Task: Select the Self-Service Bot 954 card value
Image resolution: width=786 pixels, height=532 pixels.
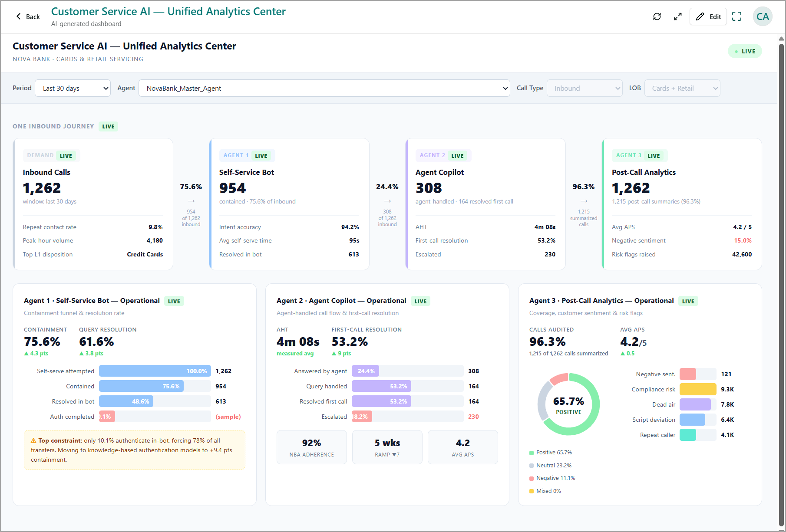Action: (x=232, y=188)
